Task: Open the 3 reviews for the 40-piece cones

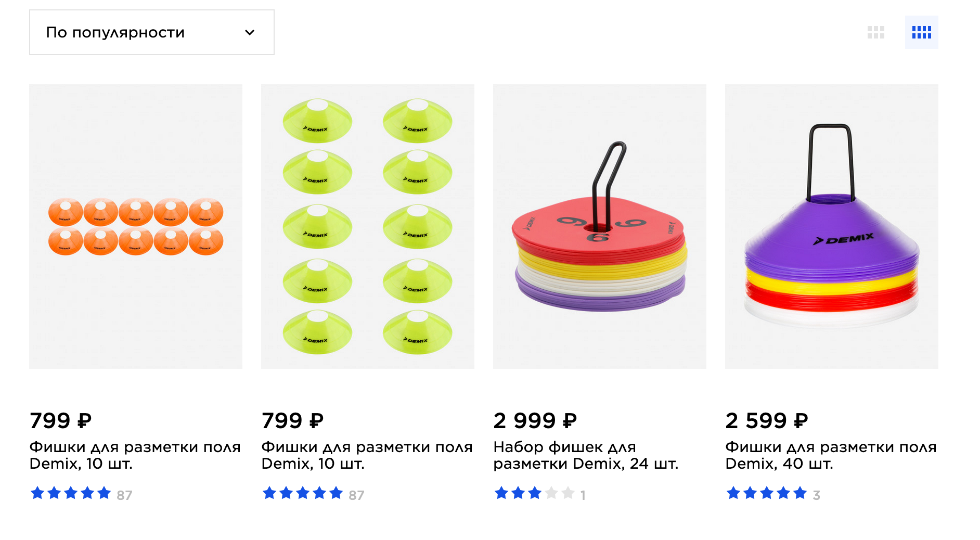Action: [816, 495]
